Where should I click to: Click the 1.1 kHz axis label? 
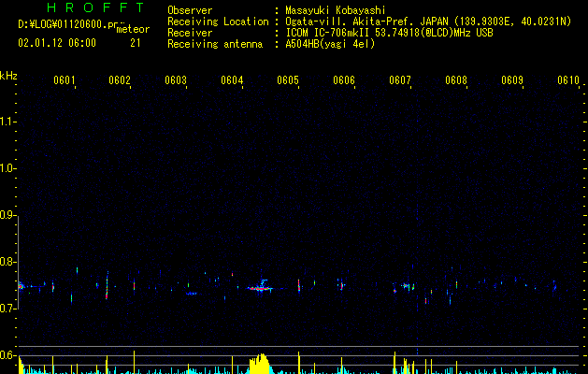point(7,122)
